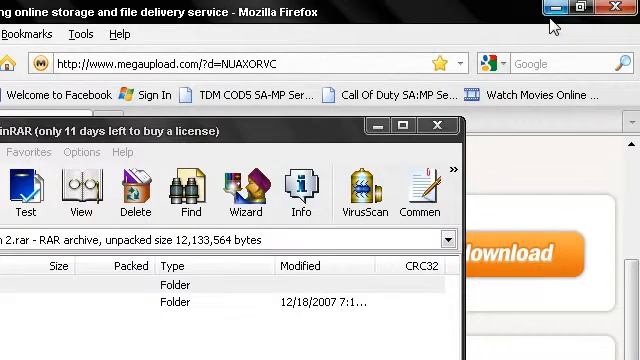Open the Comment tool in WinRAR
640x360 pixels.
coord(420,193)
